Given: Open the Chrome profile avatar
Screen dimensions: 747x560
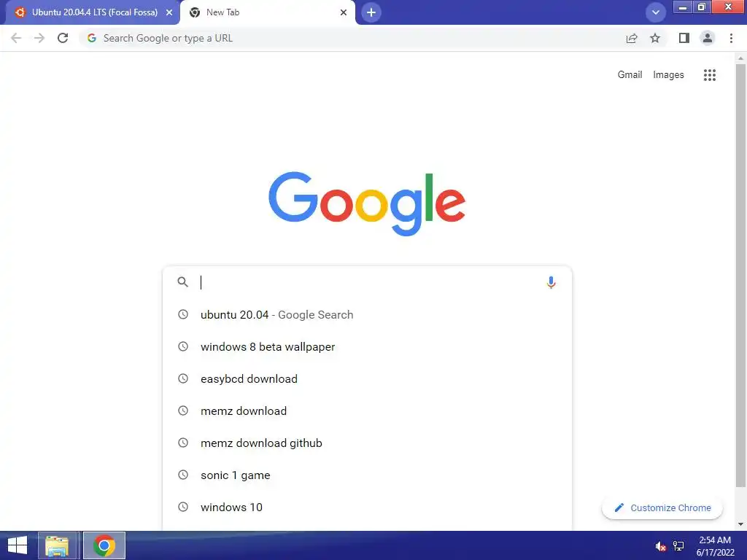Looking at the screenshot, I should point(708,38).
